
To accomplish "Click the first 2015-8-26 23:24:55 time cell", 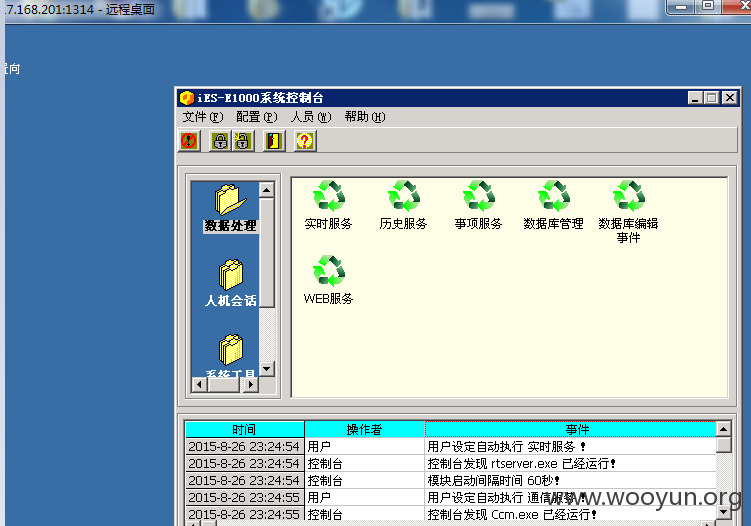I will click(245, 497).
